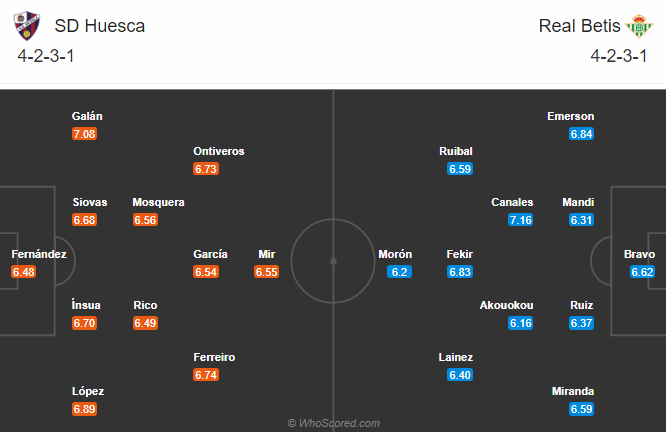The height and width of the screenshot is (432, 666).
Task: Select López's 6.89 rating badge
Action: click(85, 410)
